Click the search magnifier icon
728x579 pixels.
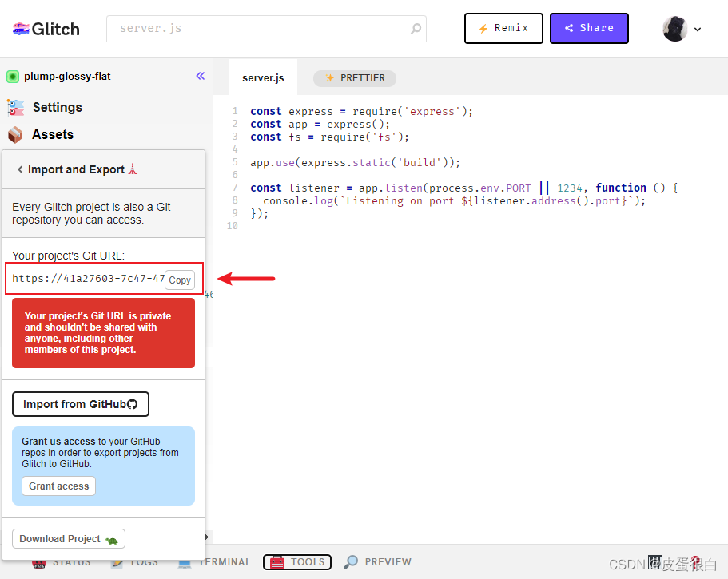click(416, 29)
